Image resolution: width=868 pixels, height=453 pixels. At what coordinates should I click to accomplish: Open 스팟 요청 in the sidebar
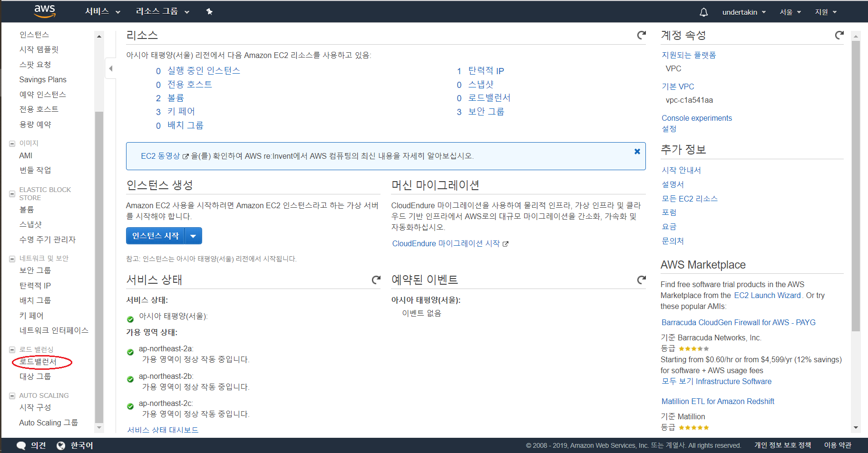pyautogui.click(x=35, y=65)
